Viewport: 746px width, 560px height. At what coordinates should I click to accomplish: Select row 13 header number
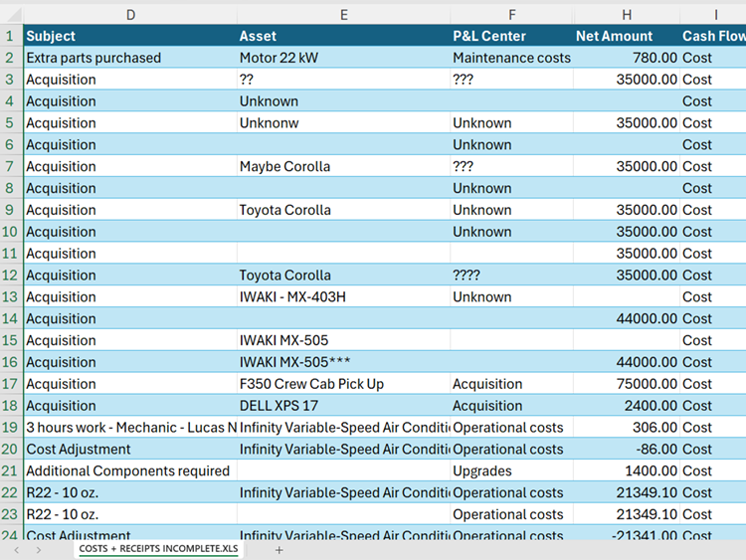pyautogui.click(x=10, y=296)
